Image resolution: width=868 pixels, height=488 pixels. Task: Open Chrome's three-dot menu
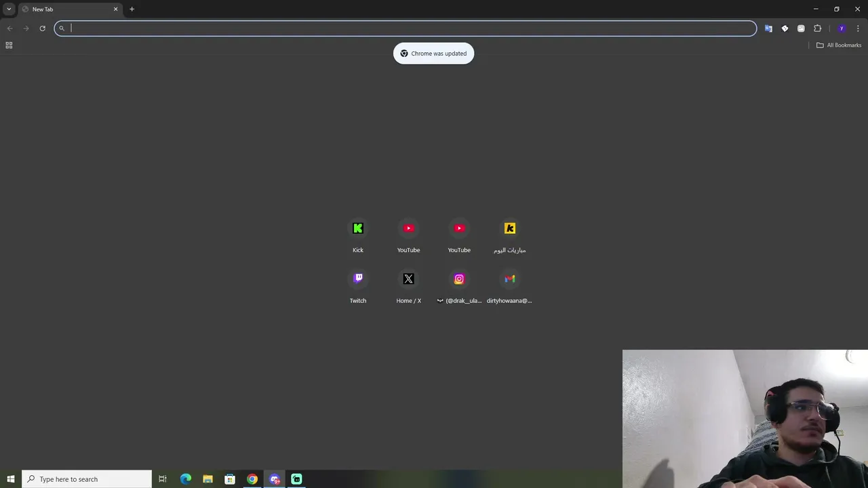[858, 28]
